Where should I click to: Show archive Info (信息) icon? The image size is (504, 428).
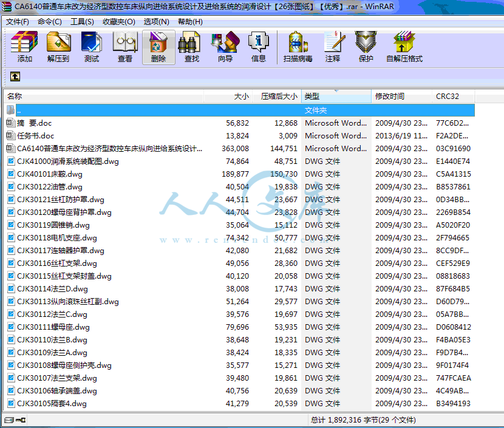pos(259,42)
